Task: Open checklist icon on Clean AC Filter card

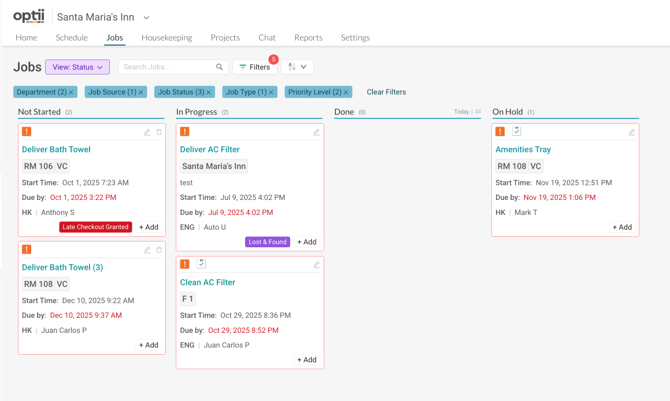Action: pyautogui.click(x=201, y=264)
